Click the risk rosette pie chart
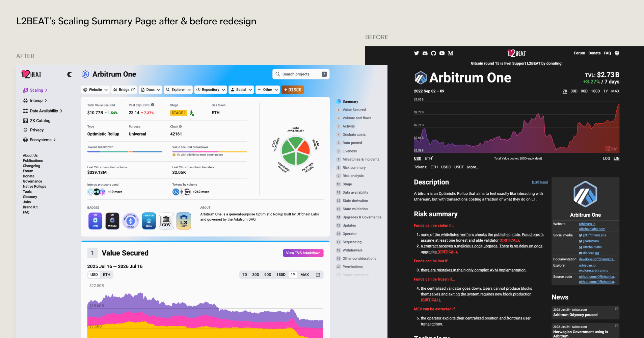This screenshot has width=644, height=338. tap(296, 151)
